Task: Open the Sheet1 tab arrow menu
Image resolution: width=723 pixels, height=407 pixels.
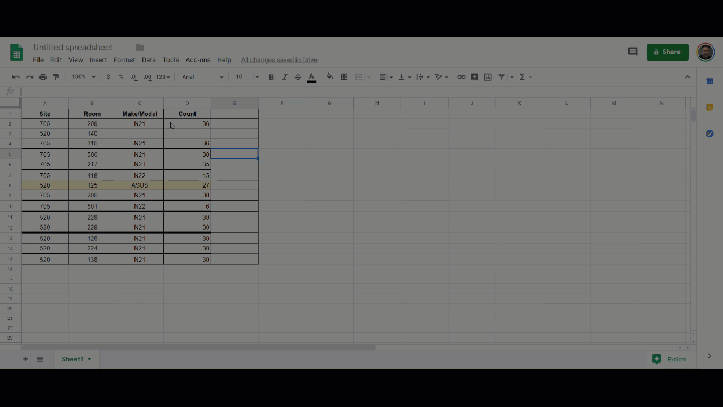Action: (89, 359)
